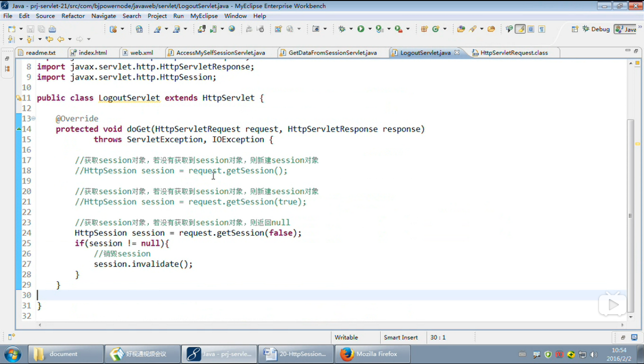The height and width of the screenshot is (364, 644).
Task: Save the LogoutServlet.java file
Action: click(29, 29)
